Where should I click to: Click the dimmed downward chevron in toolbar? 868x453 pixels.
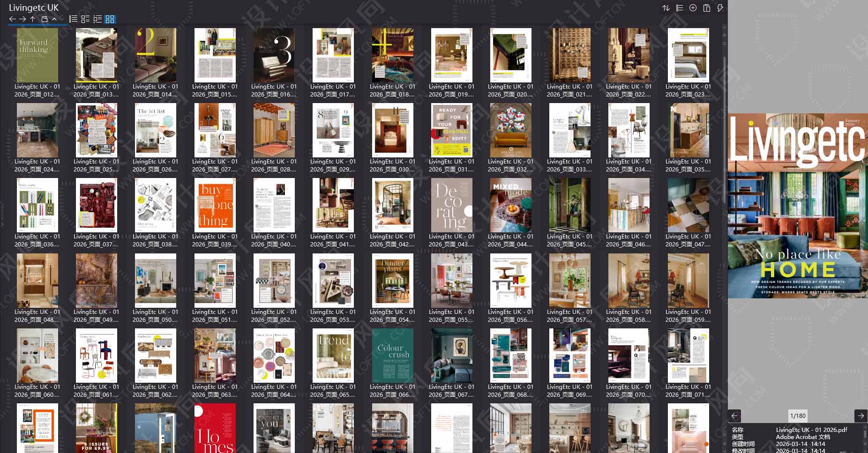click(x=62, y=19)
